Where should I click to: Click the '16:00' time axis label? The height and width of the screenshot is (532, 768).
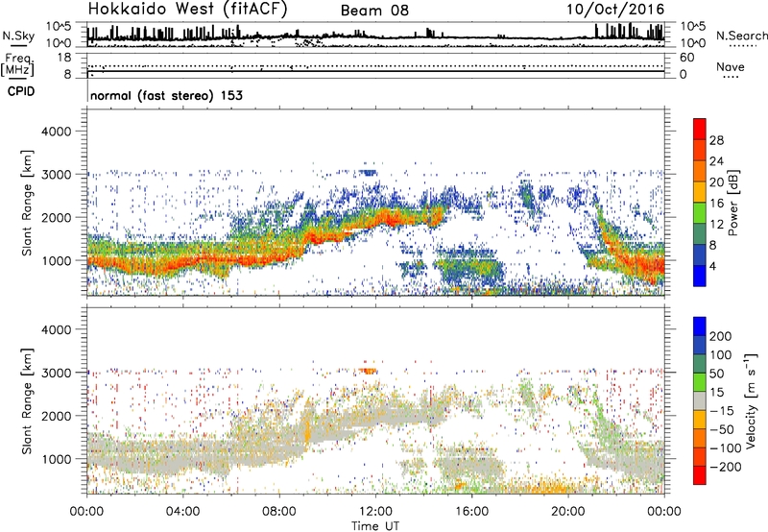click(471, 512)
